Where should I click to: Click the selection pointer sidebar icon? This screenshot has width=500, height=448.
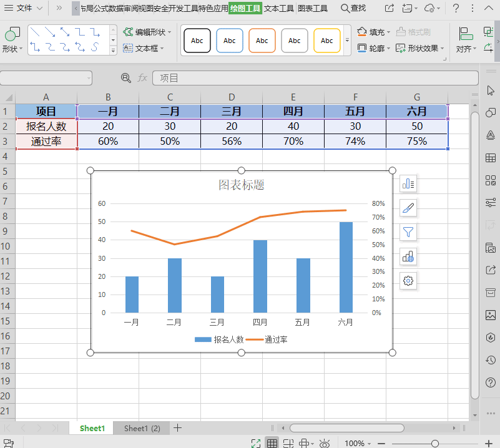[491, 90]
